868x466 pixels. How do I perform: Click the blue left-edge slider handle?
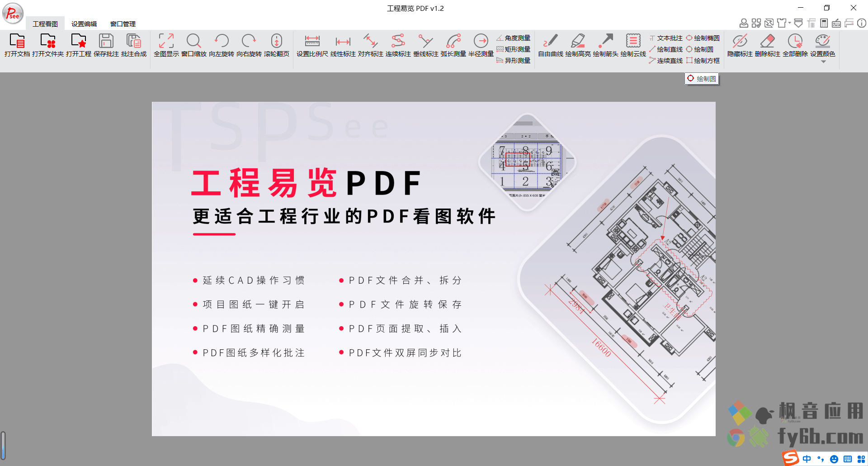point(3,446)
